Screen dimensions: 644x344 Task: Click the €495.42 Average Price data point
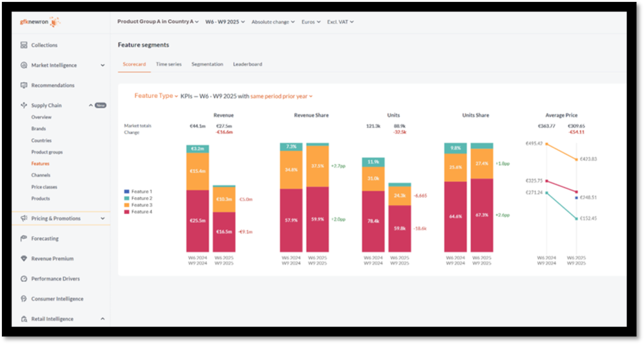[x=547, y=144]
